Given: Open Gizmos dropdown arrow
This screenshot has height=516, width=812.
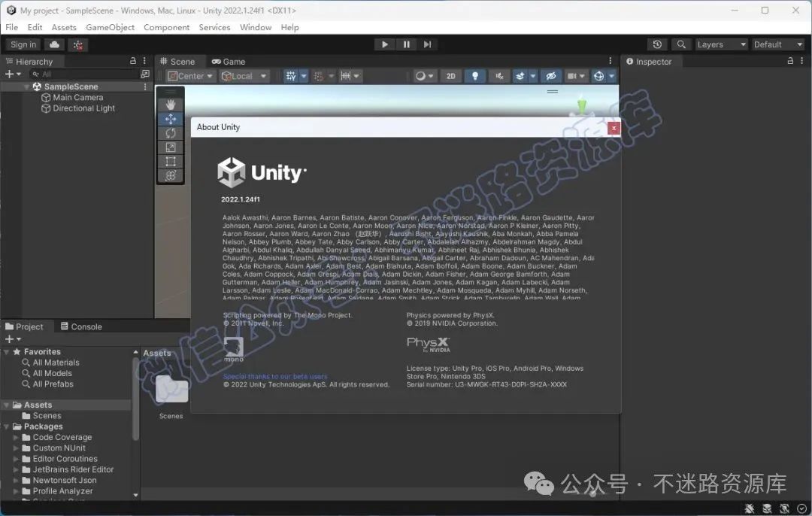Looking at the screenshot, I should (611, 76).
